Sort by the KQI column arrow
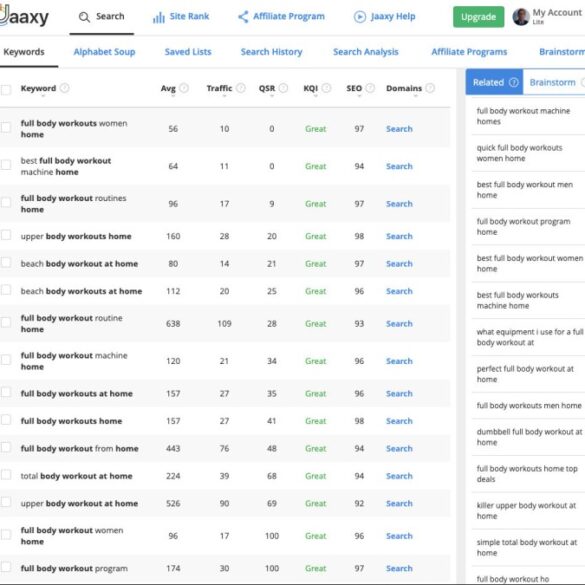Viewport: 585px width, 585px height. (x=316, y=96)
